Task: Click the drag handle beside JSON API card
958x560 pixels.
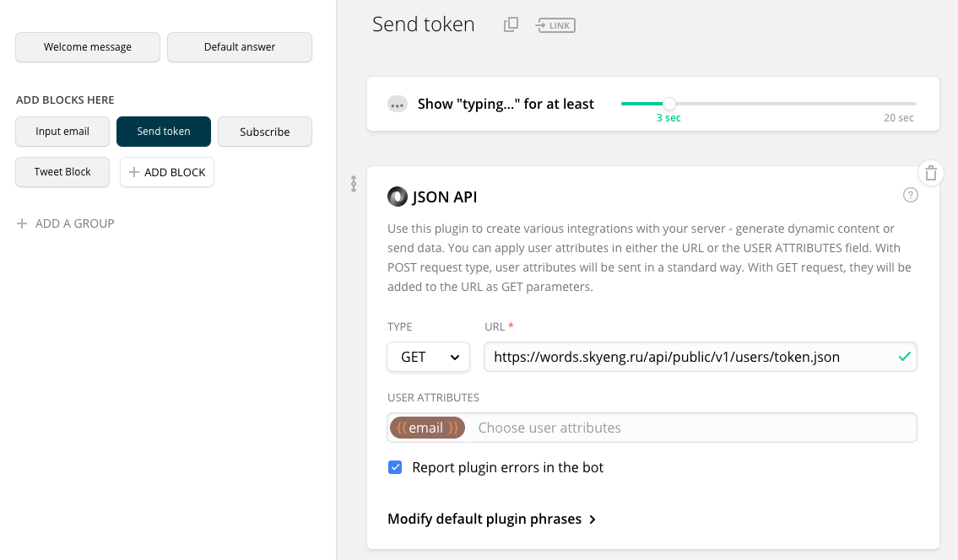Action: coord(354,184)
